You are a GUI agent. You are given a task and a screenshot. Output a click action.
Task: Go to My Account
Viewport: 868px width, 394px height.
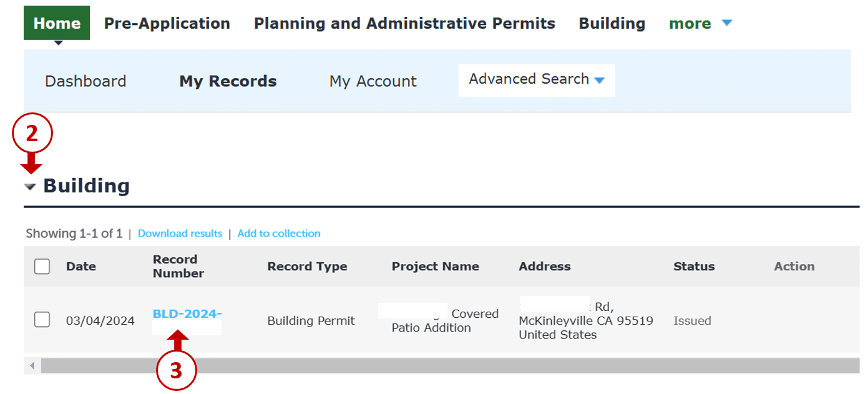(373, 81)
